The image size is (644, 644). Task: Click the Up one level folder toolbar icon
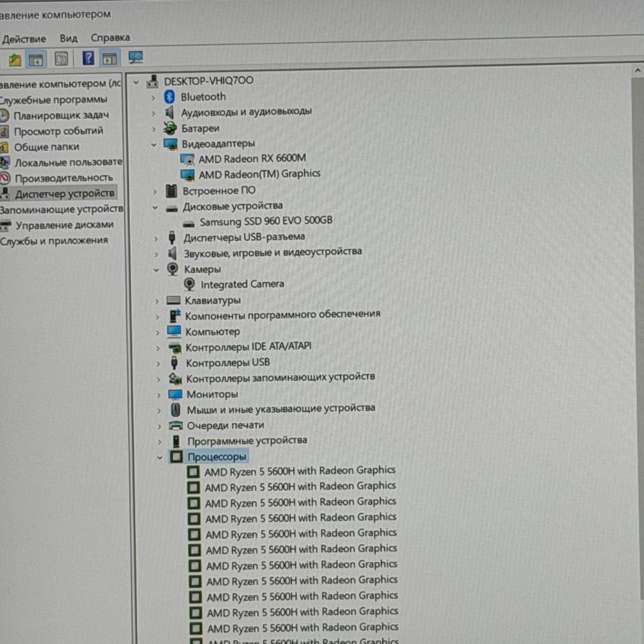point(14,60)
